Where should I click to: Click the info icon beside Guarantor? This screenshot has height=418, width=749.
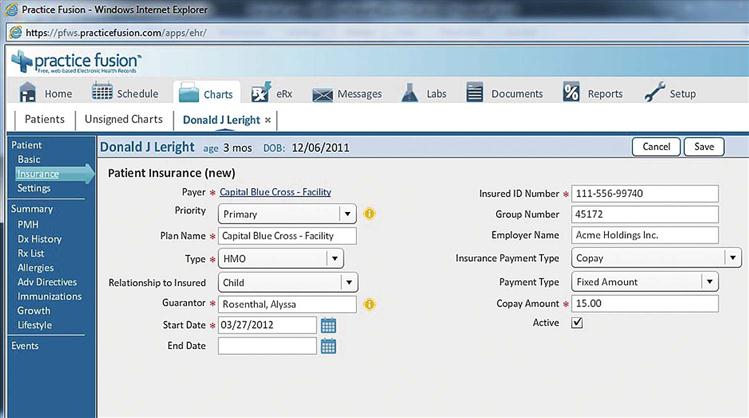pos(369,304)
